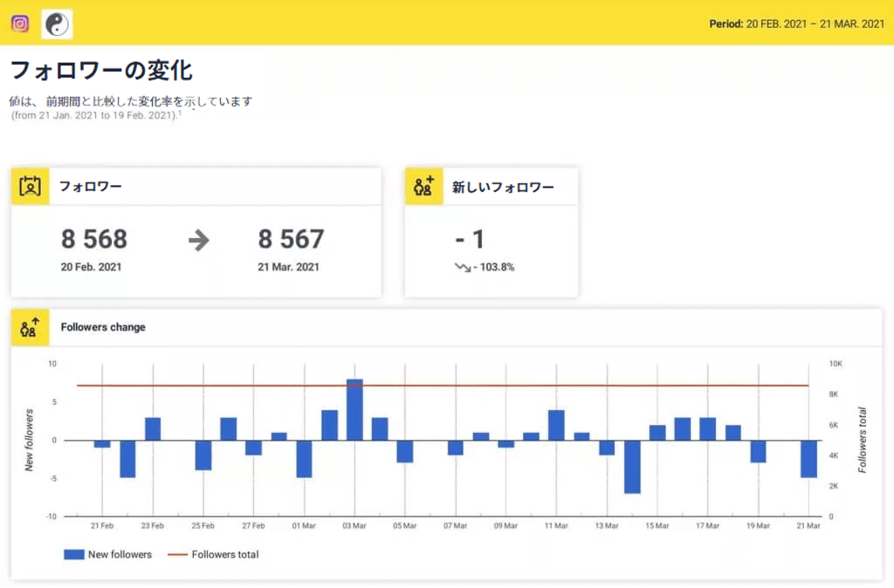This screenshot has height=588, width=894.
Task: Click the followers card portrait icon
Action: pos(30,187)
